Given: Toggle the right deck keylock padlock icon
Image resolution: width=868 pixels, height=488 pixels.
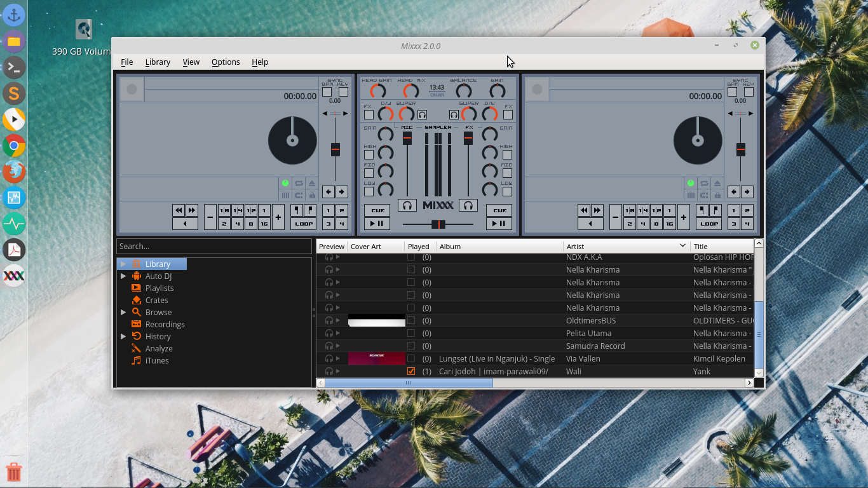Looking at the screenshot, I should point(717,196).
